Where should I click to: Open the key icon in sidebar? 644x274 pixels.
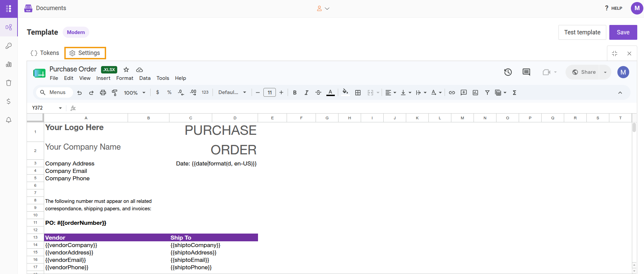click(9, 46)
